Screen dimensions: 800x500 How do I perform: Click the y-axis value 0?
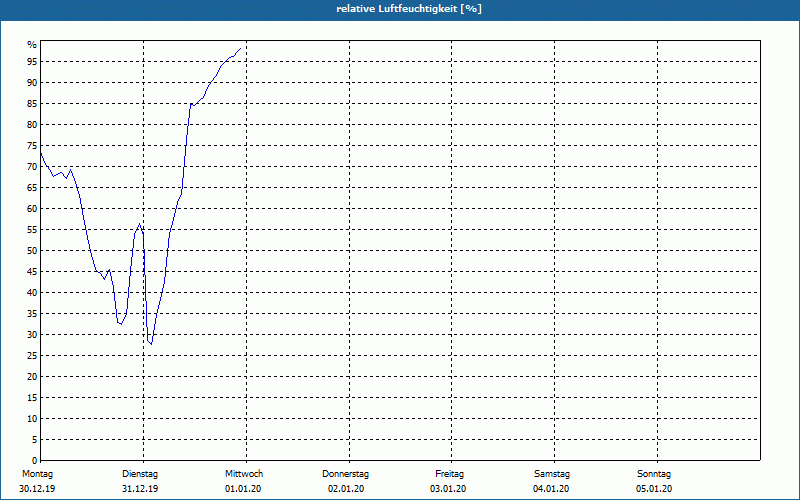[x=34, y=461]
